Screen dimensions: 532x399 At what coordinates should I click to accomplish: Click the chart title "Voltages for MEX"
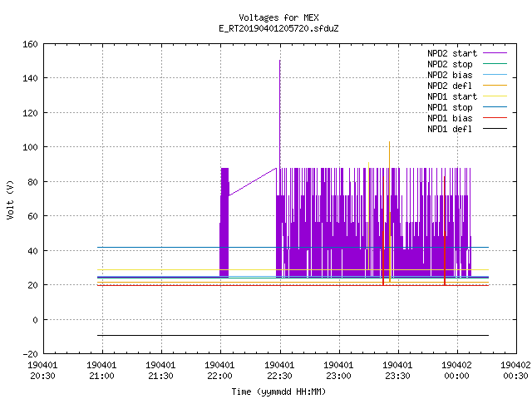click(278, 17)
